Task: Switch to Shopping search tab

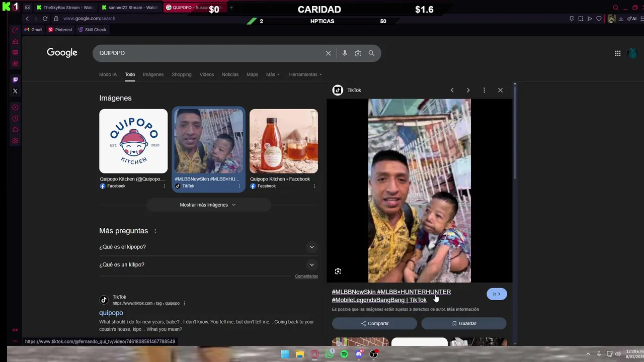Action: pos(182,74)
